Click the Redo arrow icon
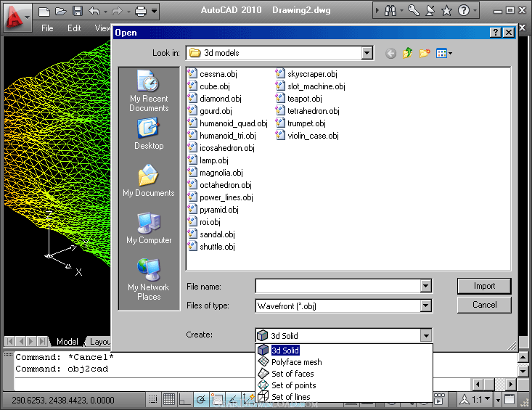The image size is (532, 410). point(117,11)
